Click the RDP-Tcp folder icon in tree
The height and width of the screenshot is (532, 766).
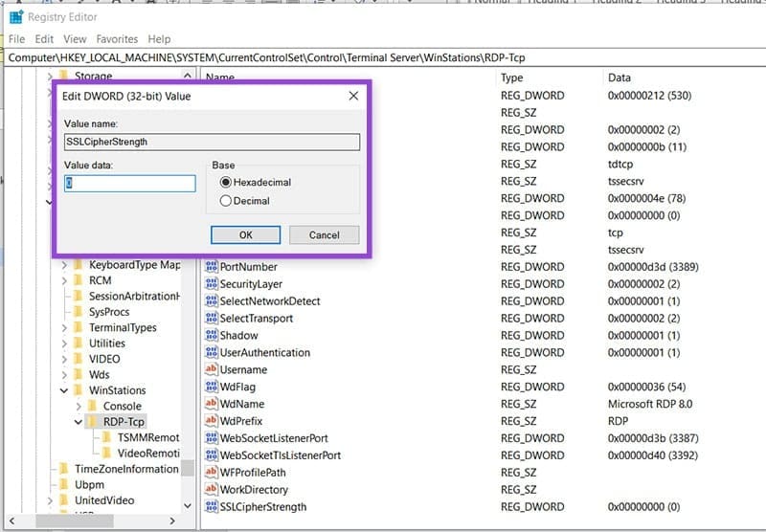92,421
